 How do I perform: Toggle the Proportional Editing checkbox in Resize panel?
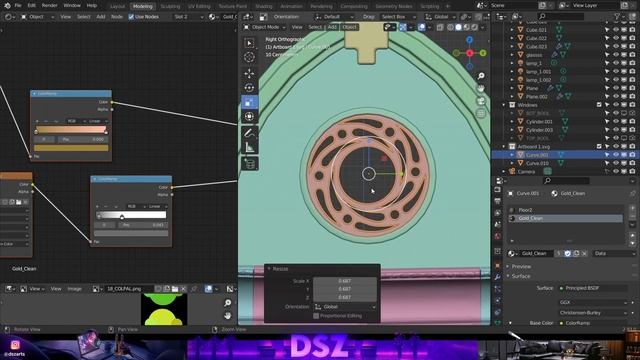click(316, 316)
